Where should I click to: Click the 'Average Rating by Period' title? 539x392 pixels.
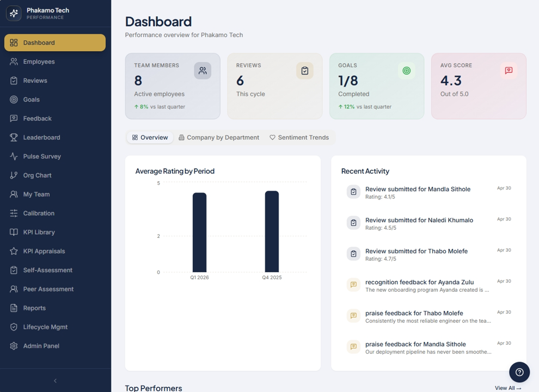tap(175, 171)
